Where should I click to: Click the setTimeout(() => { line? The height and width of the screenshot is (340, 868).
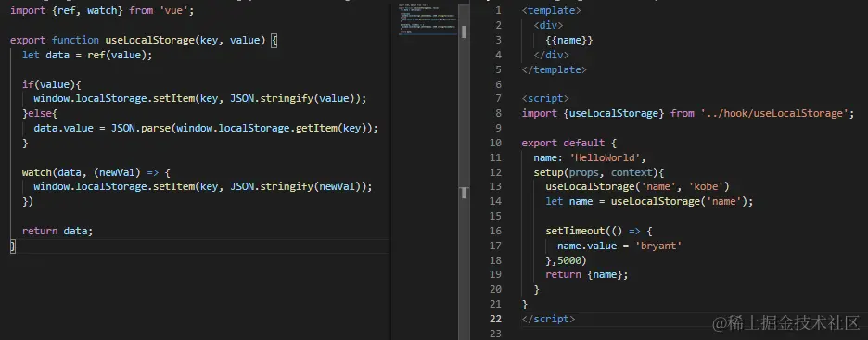598,231
